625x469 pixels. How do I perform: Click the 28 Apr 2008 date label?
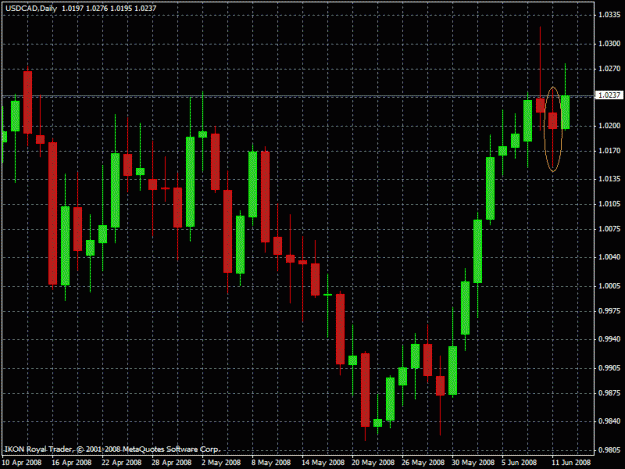[x=171, y=463]
